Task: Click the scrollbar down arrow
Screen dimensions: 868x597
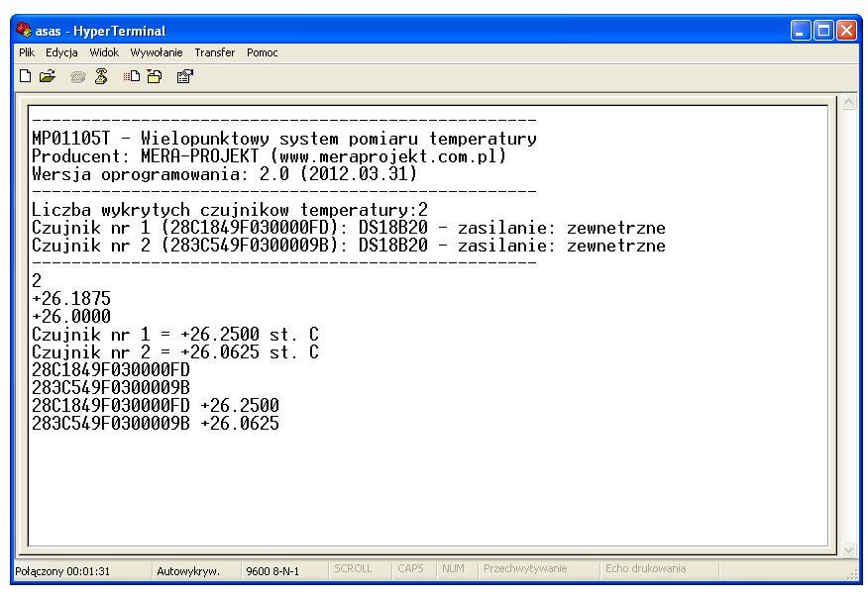Action: tap(848, 548)
